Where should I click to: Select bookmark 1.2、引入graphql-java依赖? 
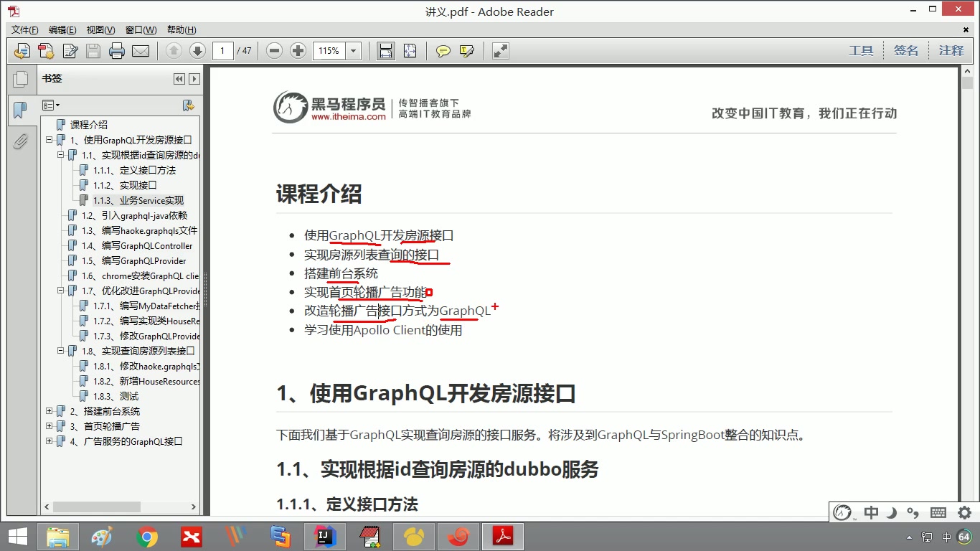134,215
